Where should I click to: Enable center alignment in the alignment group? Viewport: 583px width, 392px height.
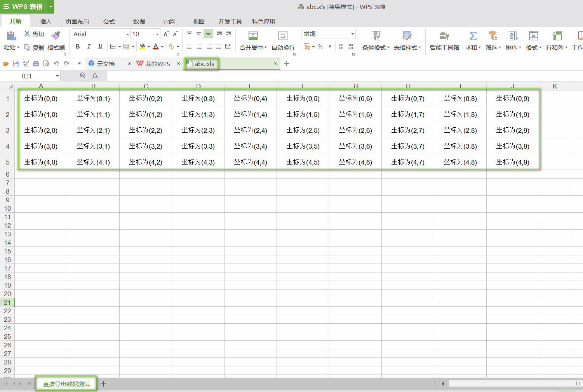click(199, 47)
